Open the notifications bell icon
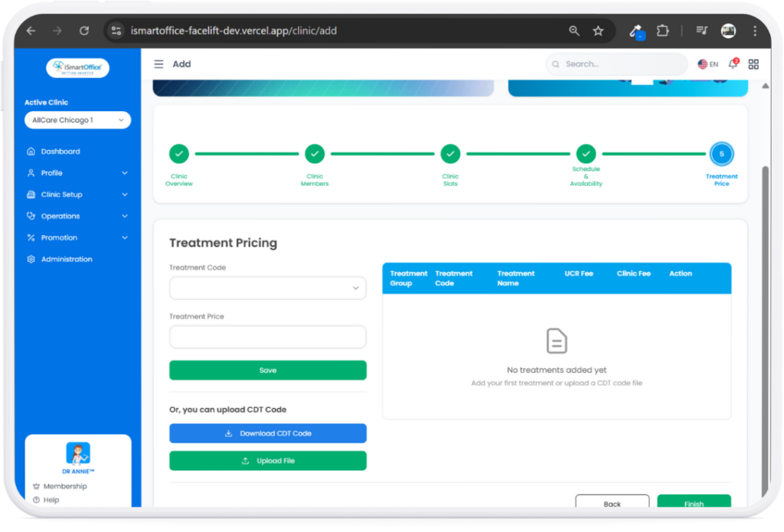Image resolution: width=784 pixels, height=532 pixels. pos(733,64)
